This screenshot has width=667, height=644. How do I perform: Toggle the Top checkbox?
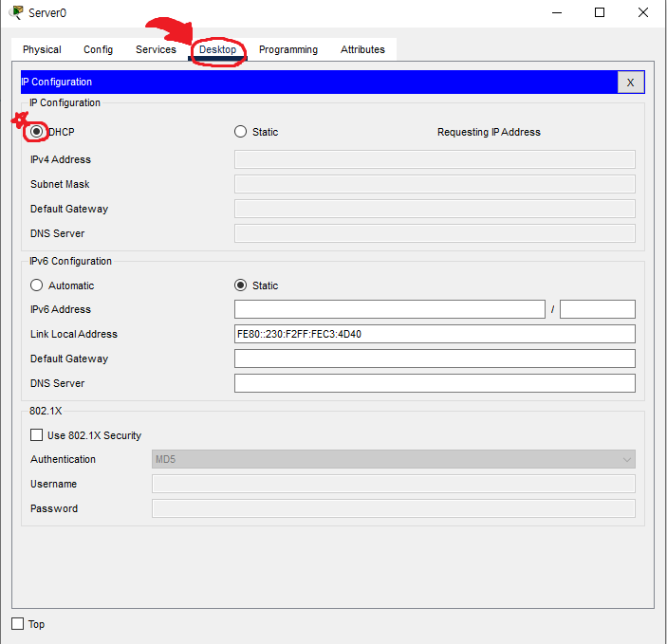[17, 624]
